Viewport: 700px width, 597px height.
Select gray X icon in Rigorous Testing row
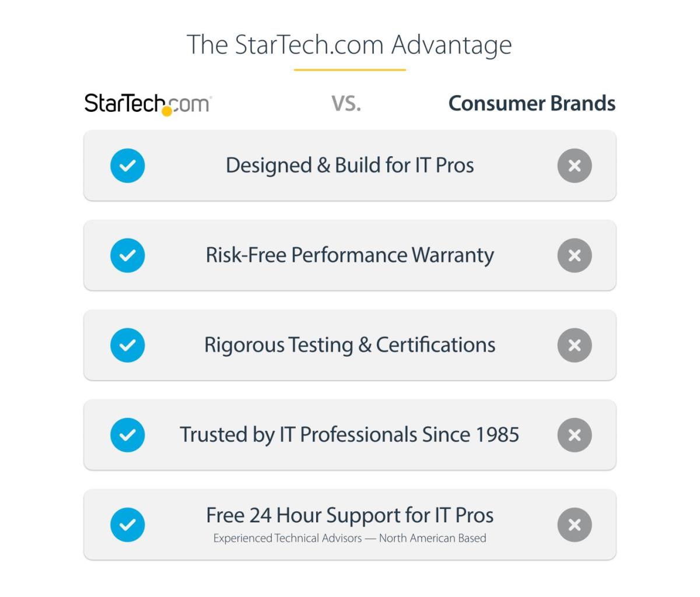575,345
